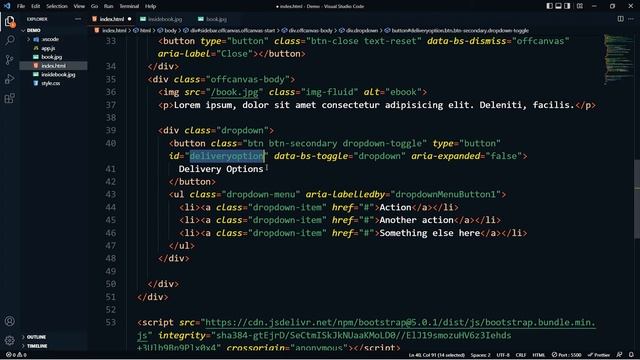Toggle bottom panel layout icon
This screenshot has width=640, height=360.
558,6
